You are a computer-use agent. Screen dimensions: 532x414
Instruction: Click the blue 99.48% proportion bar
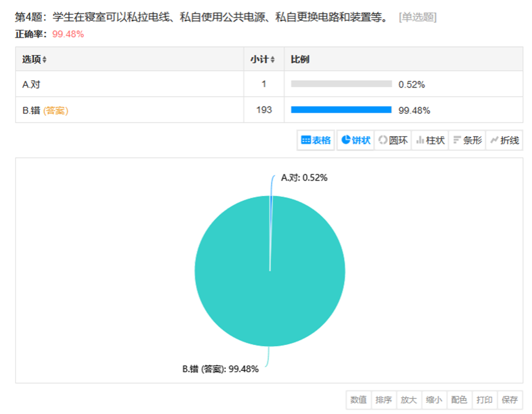point(341,110)
